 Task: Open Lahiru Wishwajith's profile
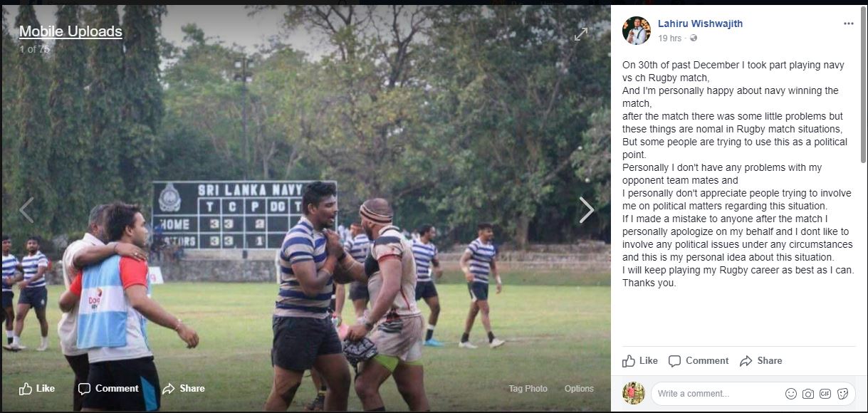pyautogui.click(x=700, y=23)
